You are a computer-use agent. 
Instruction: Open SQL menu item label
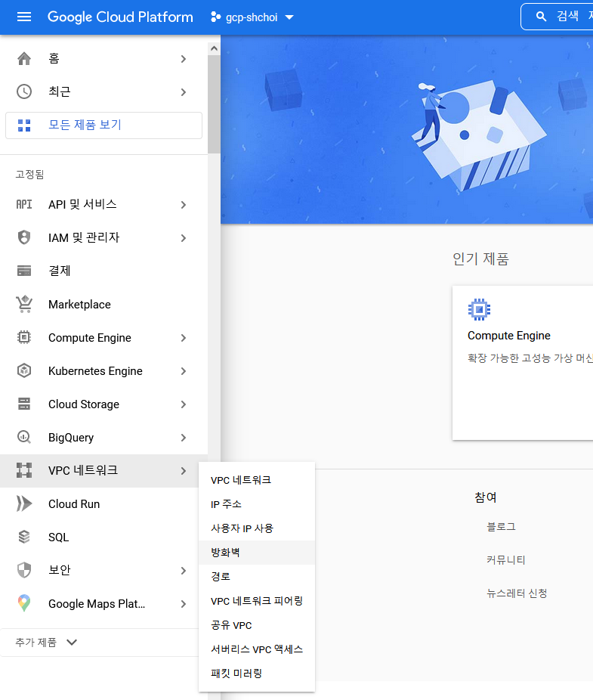(x=58, y=537)
